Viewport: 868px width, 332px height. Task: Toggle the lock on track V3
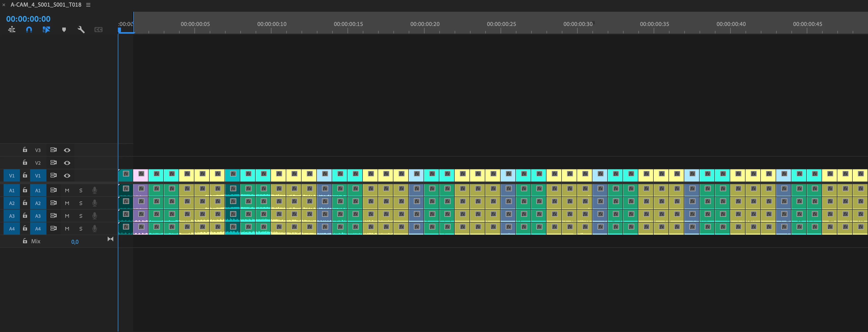[25, 150]
